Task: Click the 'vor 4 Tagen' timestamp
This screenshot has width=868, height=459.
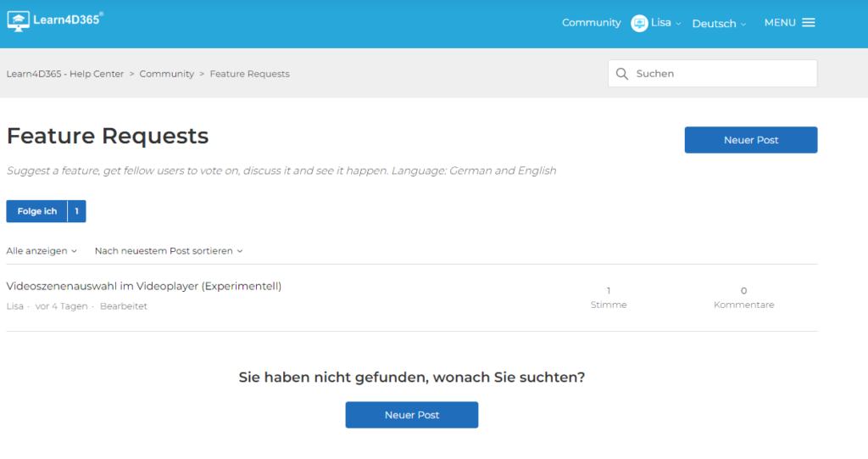Action: (x=61, y=306)
